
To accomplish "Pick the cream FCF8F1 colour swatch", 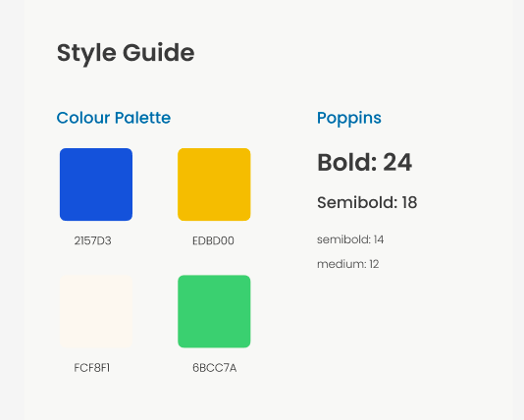I will (96, 311).
